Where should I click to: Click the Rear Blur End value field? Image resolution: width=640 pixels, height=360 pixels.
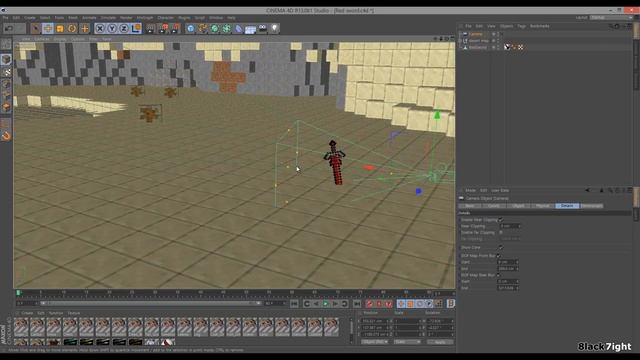[x=508, y=288]
